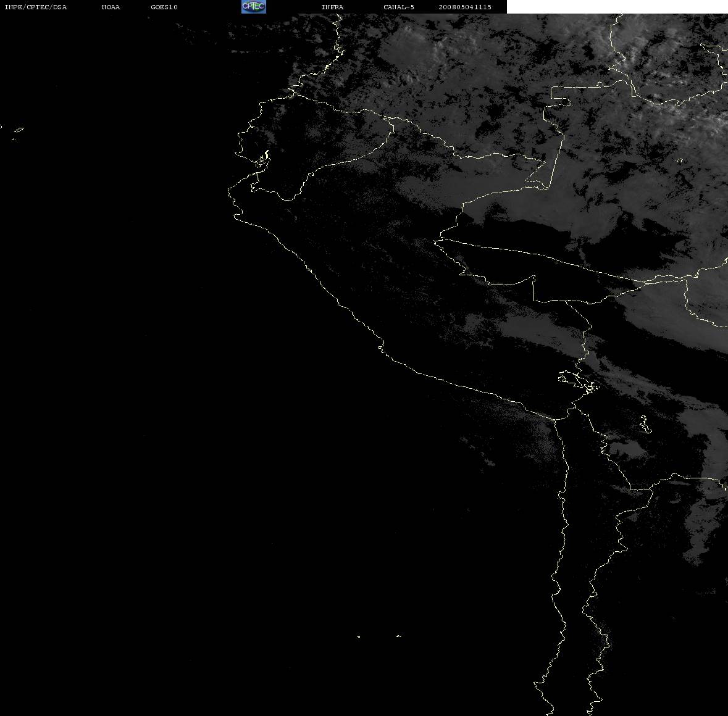Select the Lake Poopó outline in Bolivia
Screen dimensions: 728x716
(x=645, y=424)
